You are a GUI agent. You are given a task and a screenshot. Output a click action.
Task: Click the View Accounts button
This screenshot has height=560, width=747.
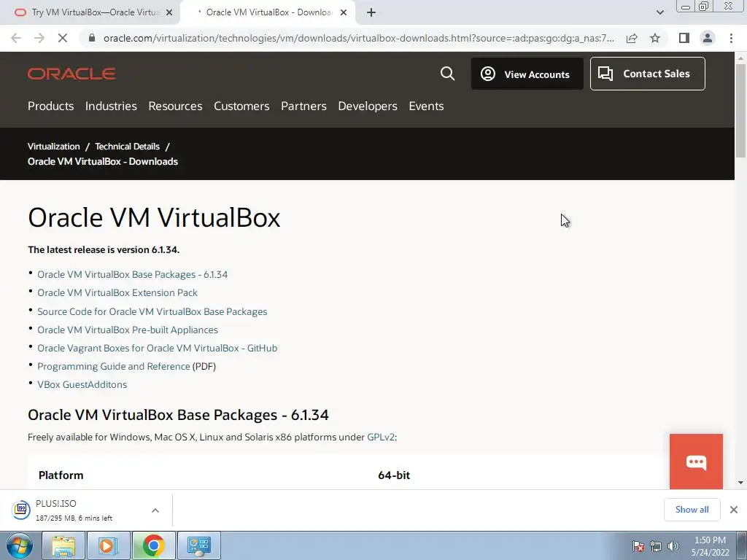coord(527,74)
